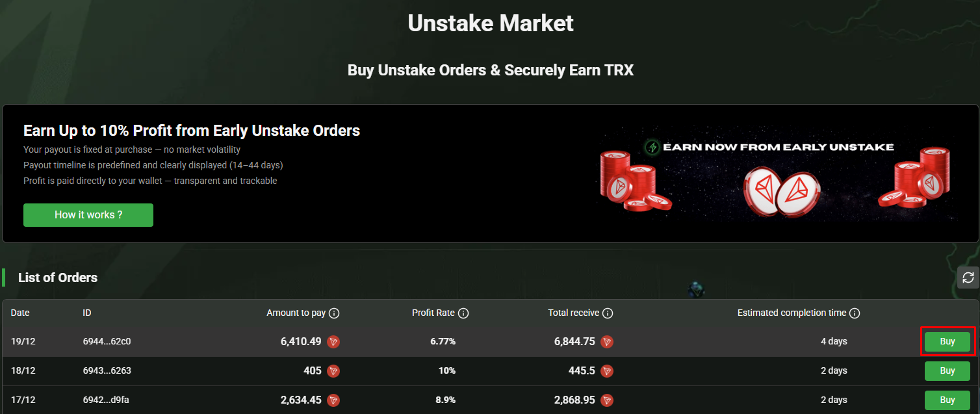The width and height of the screenshot is (980, 414).
Task: Click the Earn Now From Early Unstake banner
Action: tap(778, 174)
